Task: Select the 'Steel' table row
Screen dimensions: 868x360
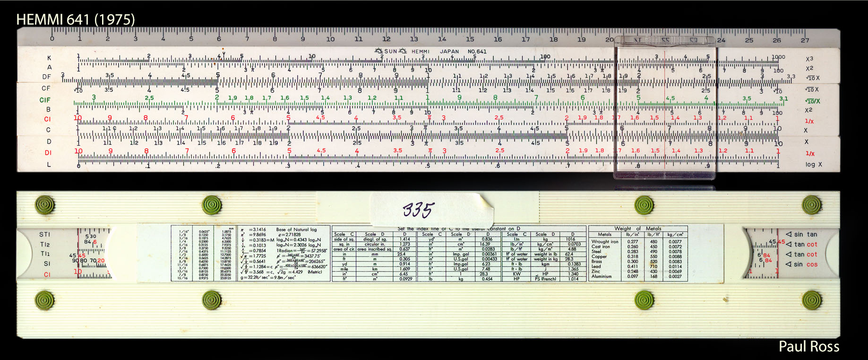Action: pos(637,252)
